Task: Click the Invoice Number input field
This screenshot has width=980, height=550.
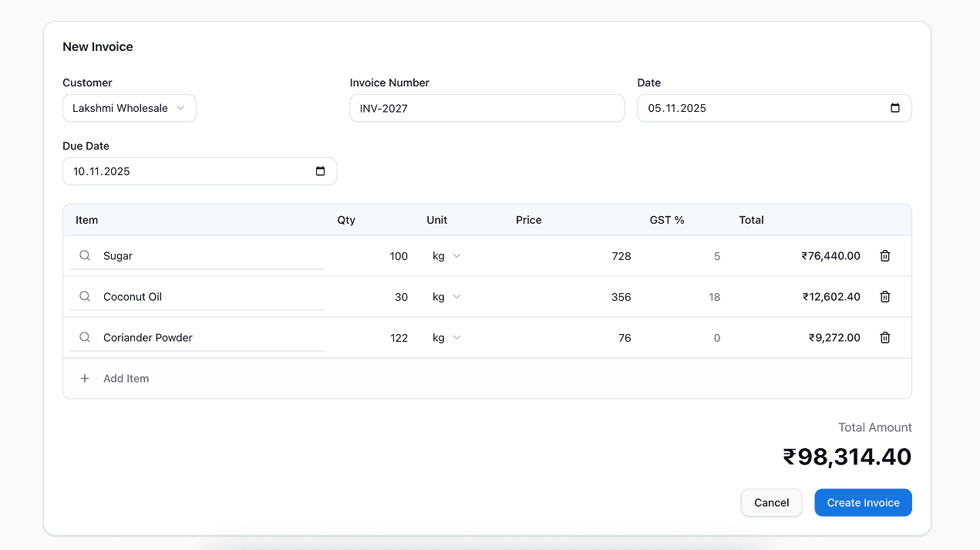Action: [x=487, y=108]
